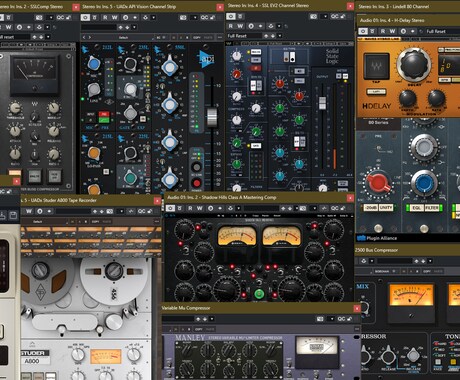Toggle activate power button in SSL EV2 window

(x=231, y=16)
